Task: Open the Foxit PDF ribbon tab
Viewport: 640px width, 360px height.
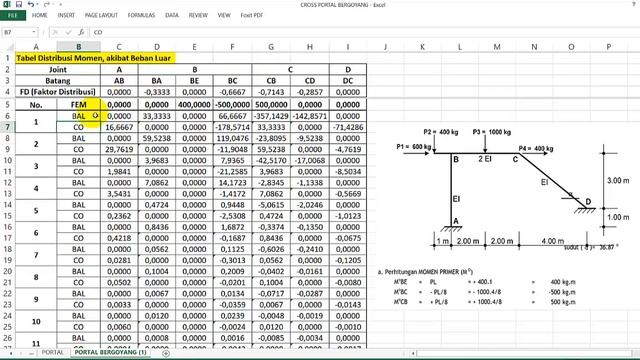Action: pyautogui.click(x=251, y=15)
